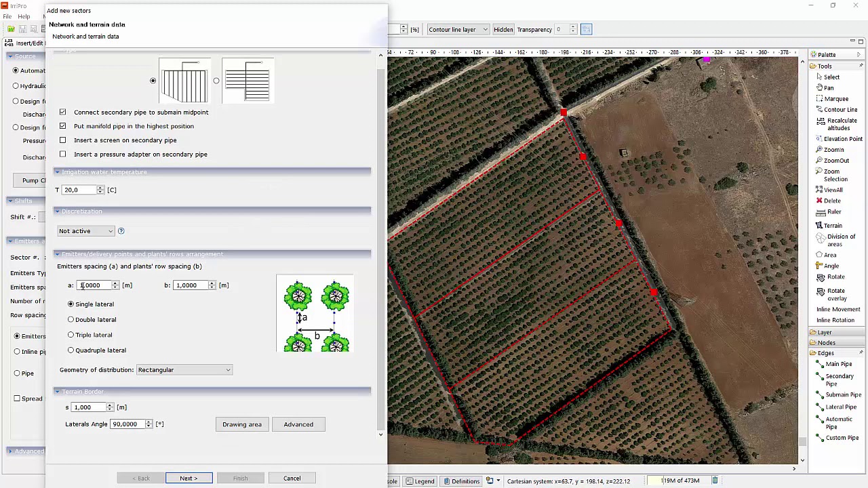Click memory usage garbage collector icon
Image resolution: width=868 pixels, height=488 pixels.
point(714,481)
